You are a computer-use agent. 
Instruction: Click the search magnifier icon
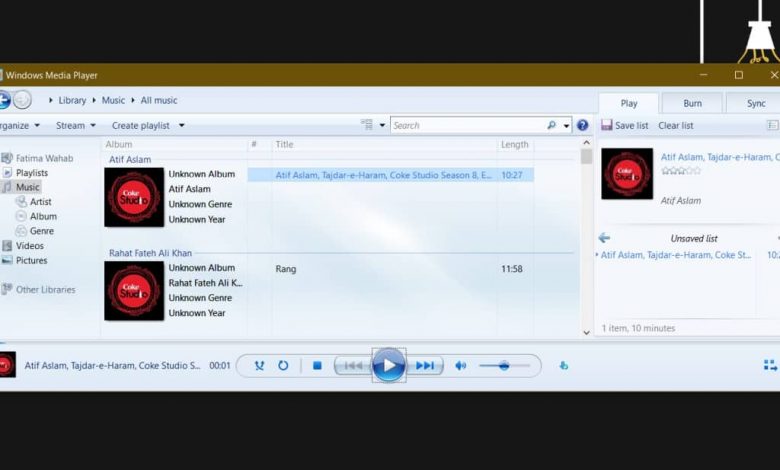click(x=551, y=125)
